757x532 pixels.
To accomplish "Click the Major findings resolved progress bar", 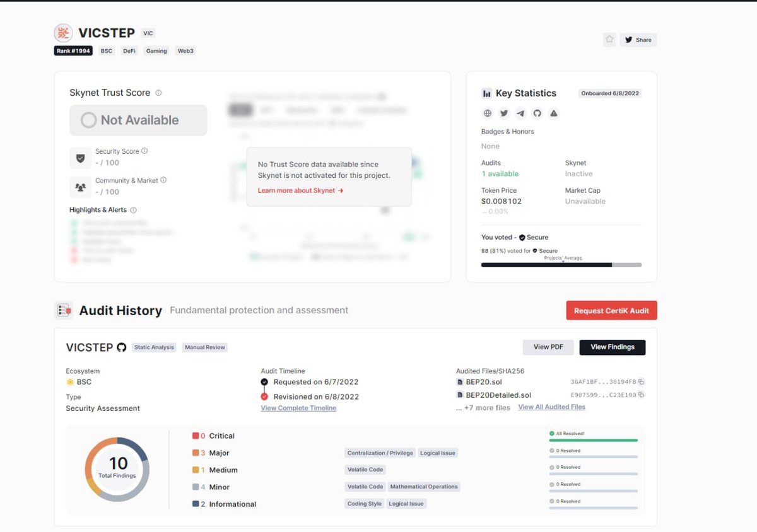I will (x=593, y=457).
